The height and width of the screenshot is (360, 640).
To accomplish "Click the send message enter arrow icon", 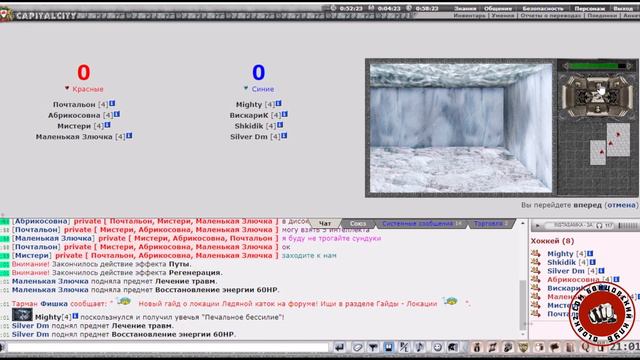I will [x=339, y=347].
